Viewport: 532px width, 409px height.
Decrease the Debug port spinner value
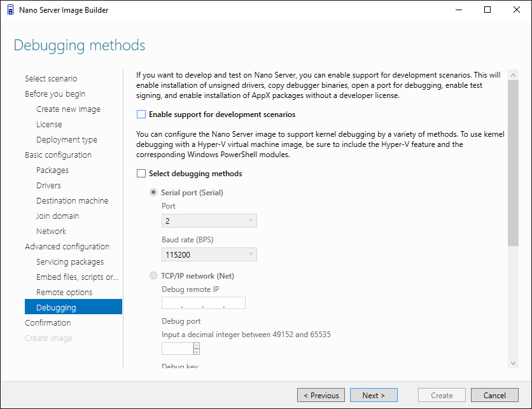(x=196, y=351)
